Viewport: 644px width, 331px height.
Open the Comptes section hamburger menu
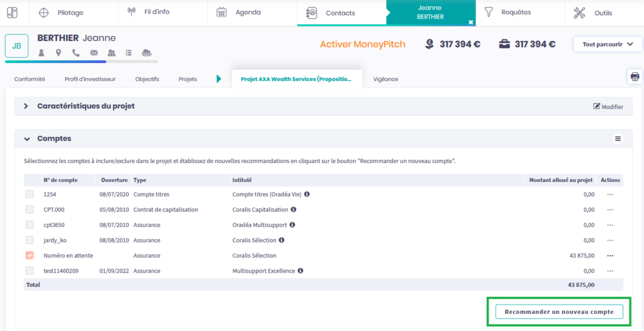(618, 138)
